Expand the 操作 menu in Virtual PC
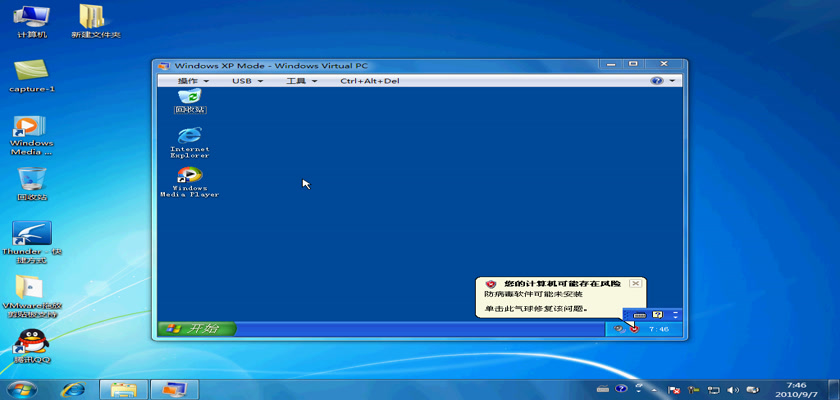This screenshot has height=400, width=840. tap(193, 81)
